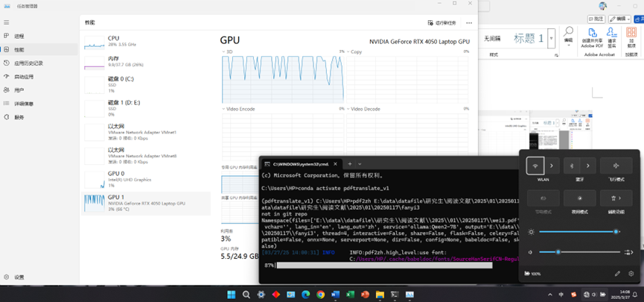Open taskbar Search magnifier
Viewport: 644px width, 302px height.
[x=246, y=295]
